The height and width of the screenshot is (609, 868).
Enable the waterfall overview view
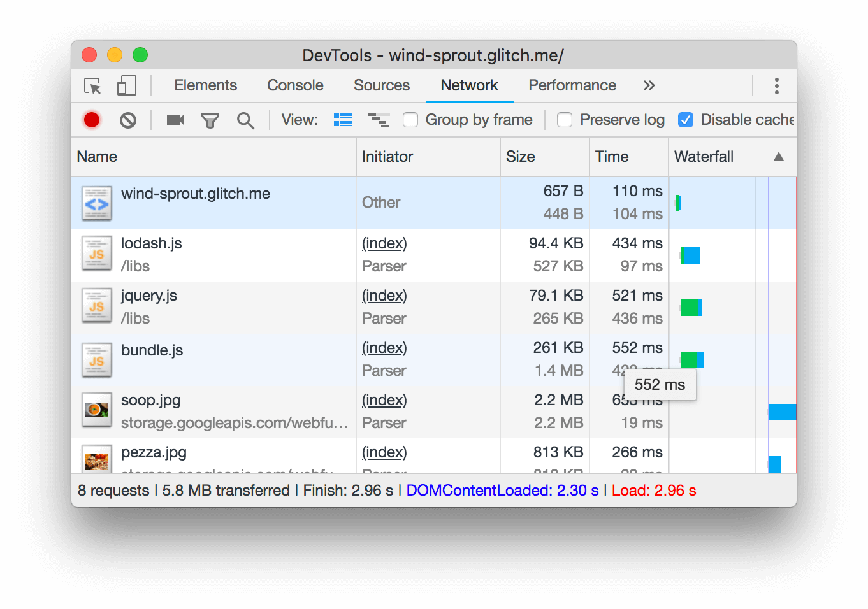pyautogui.click(x=379, y=120)
